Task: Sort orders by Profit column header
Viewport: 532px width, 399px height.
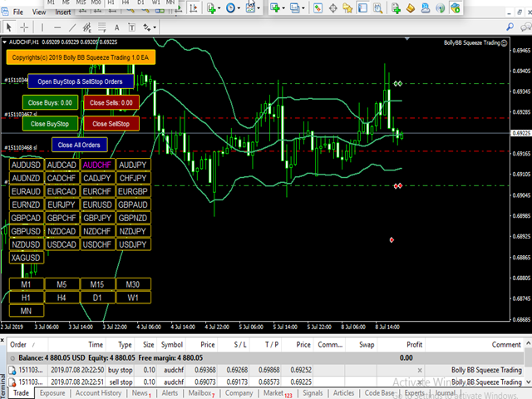Action: click(x=401, y=345)
